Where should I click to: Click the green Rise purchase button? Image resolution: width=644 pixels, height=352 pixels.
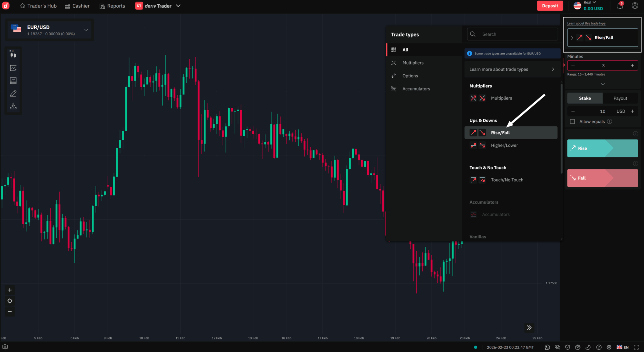point(602,148)
